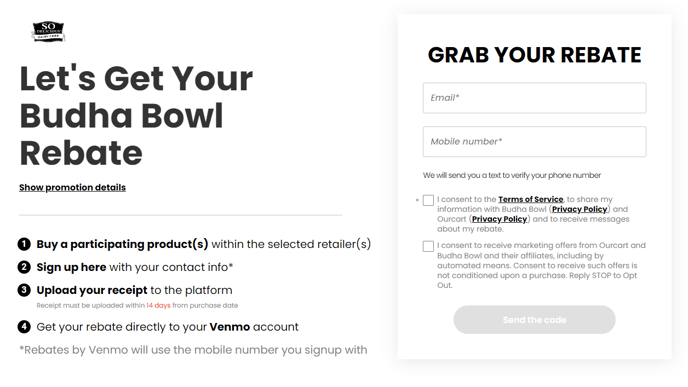Click the red 14 days text
Screen dimensions: 688x387
(x=158, y=305)
